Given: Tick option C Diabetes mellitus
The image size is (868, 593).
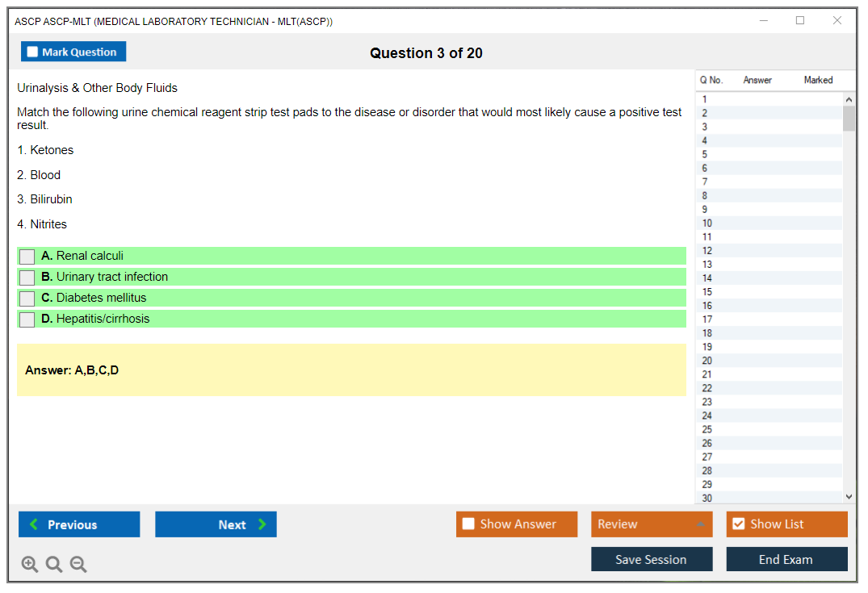Looking at the screenshot, I should click(27, 299).
